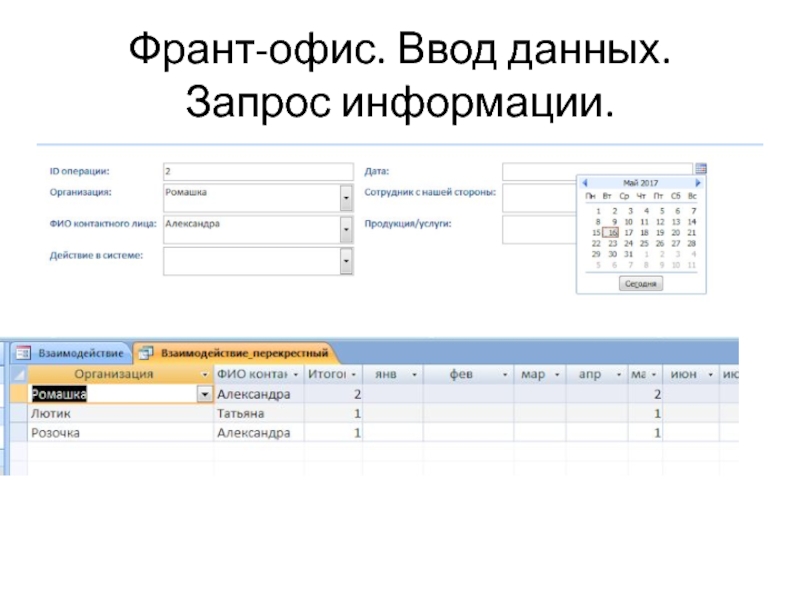Image resolution: width=800 pixels, height=600 pixels.
Task: Open the date picker calendar icon
Action: (x=701, y=170)
